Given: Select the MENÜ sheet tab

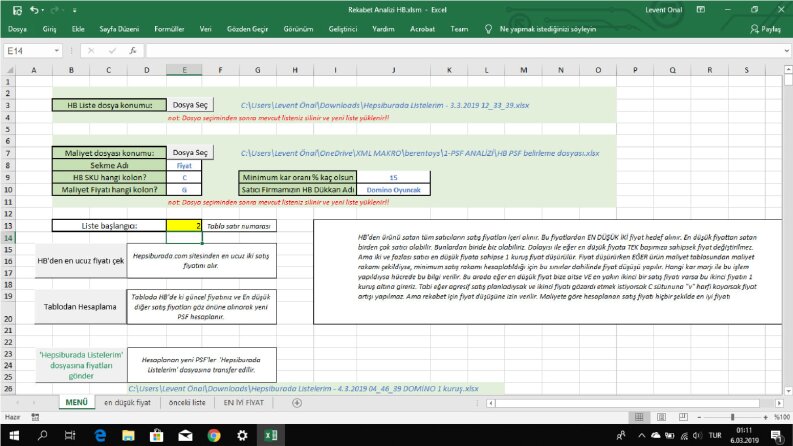Looking at the screenshot, I should click(x=77, y=403).
